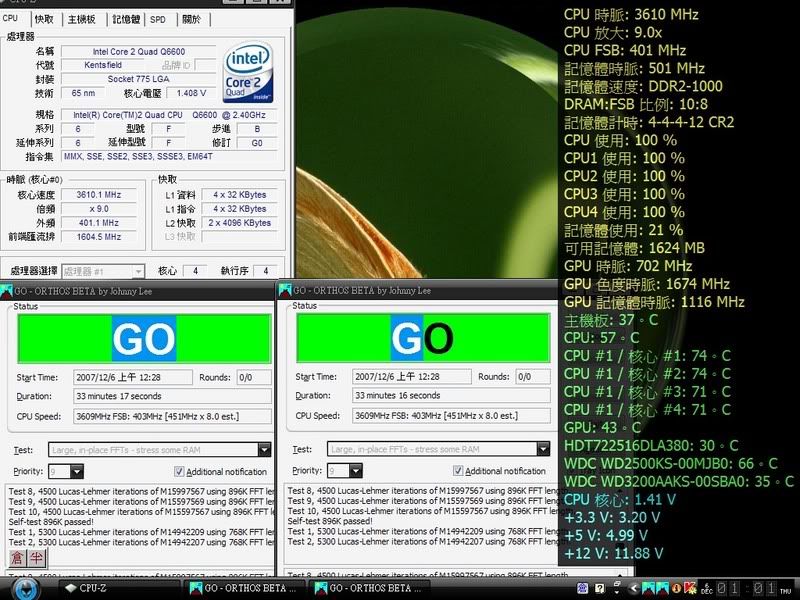
Task: Click the Kentsfield code name value
Action: tap(103, 65)
